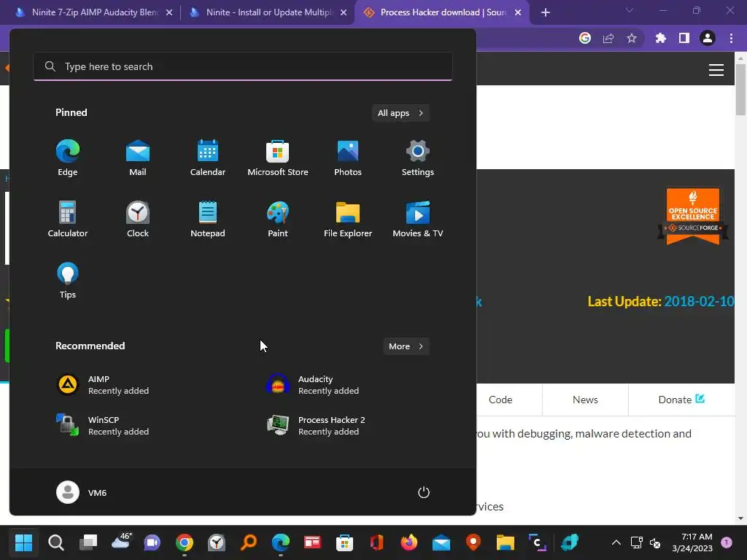Open the pinned Paint app
The width and height of the screenshot is (747, 560).
[x=278, y=219]
